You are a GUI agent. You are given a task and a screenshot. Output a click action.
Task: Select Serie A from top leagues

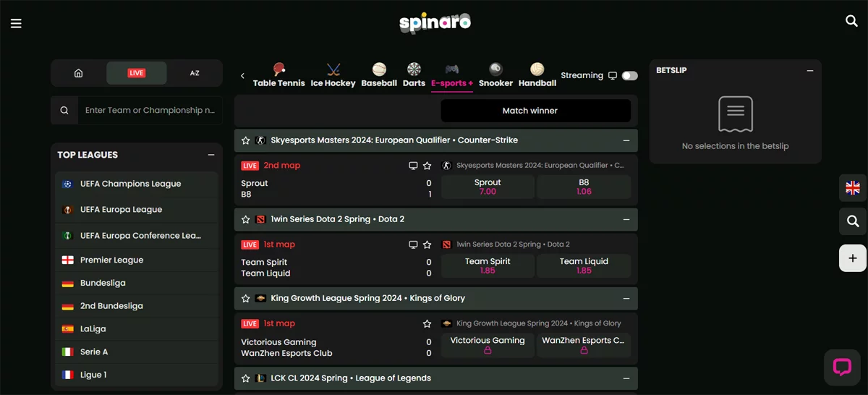point(136,352)
